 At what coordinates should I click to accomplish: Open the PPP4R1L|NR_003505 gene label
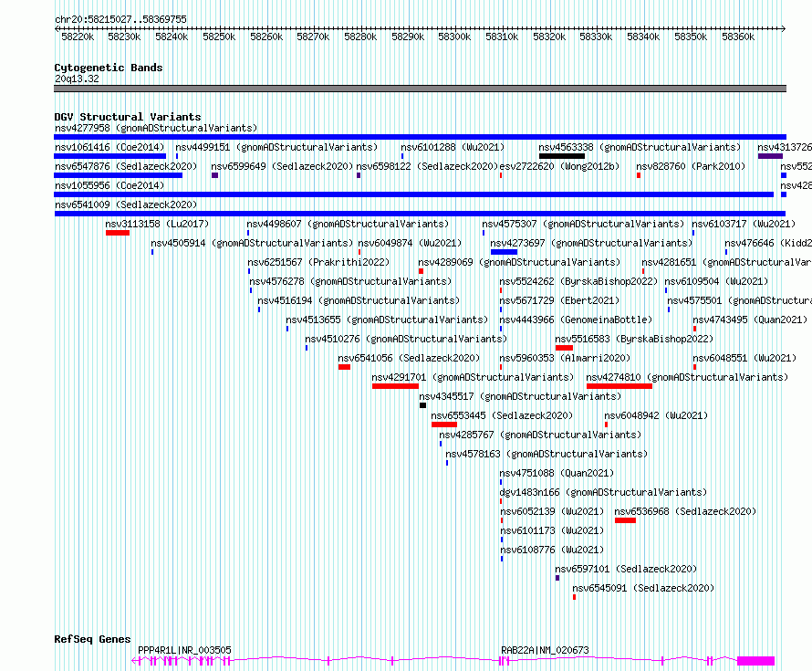[x=184, y=650]
